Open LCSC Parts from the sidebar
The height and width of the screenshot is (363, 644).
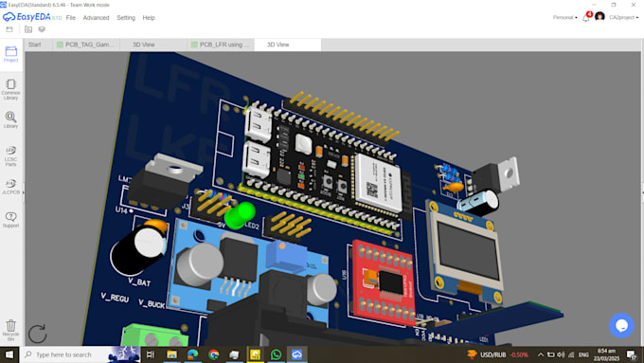(10, 155)
